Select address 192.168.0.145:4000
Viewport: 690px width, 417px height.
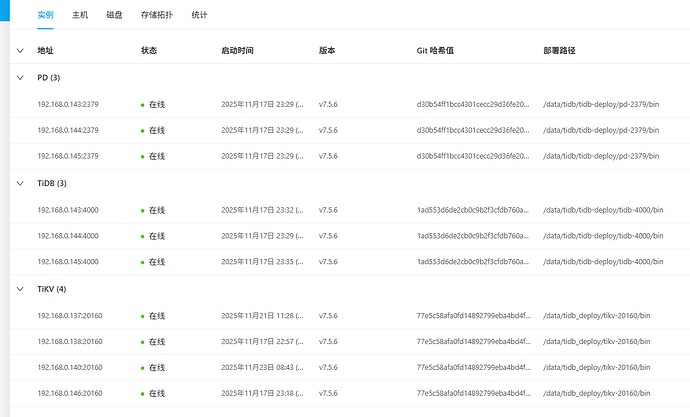68,262
